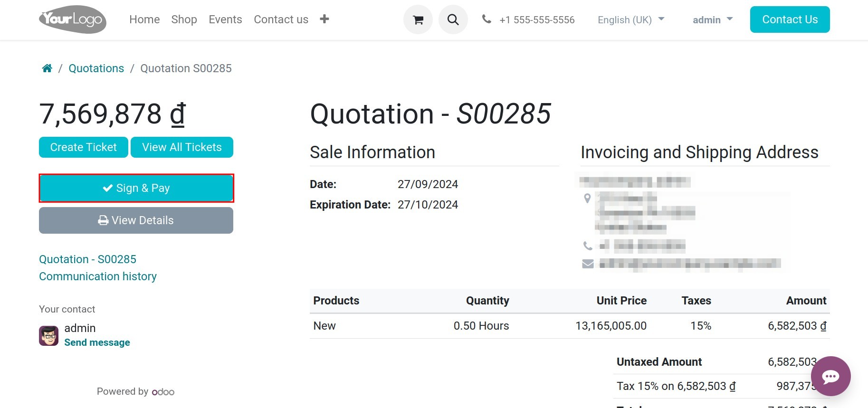Click the map pin address icon
Screen dimensions: 868x408
click(x=587, y=198)
